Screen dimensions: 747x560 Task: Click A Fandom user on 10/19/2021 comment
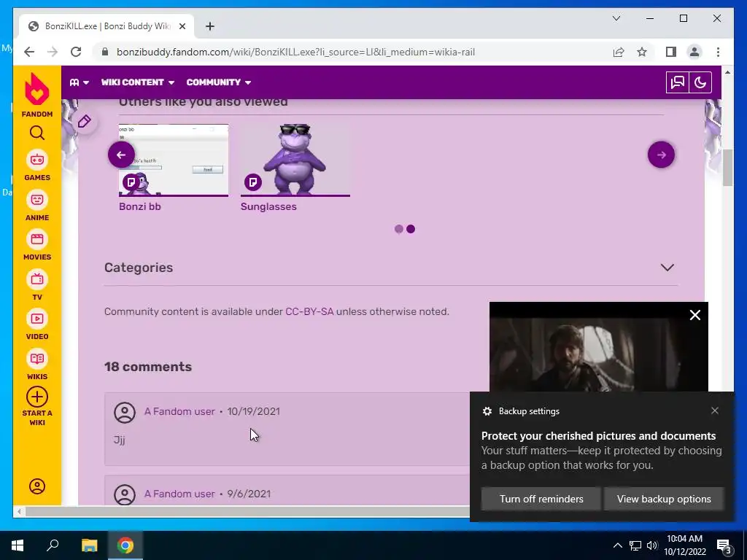[179, 411]
